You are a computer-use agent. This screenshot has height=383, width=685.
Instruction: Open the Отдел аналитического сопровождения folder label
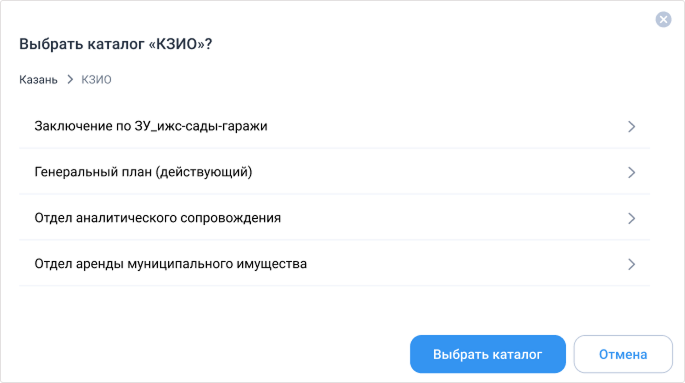pos(158,218)
